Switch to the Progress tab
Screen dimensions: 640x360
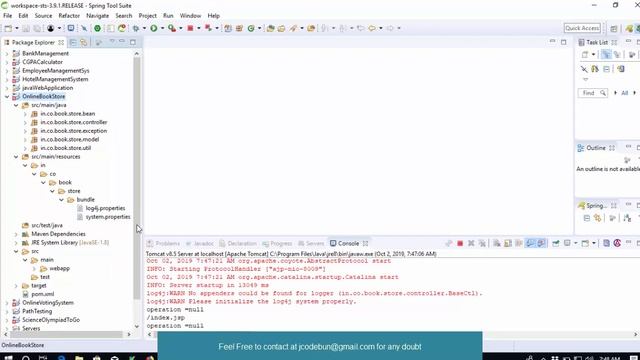[x=277, y=243]
